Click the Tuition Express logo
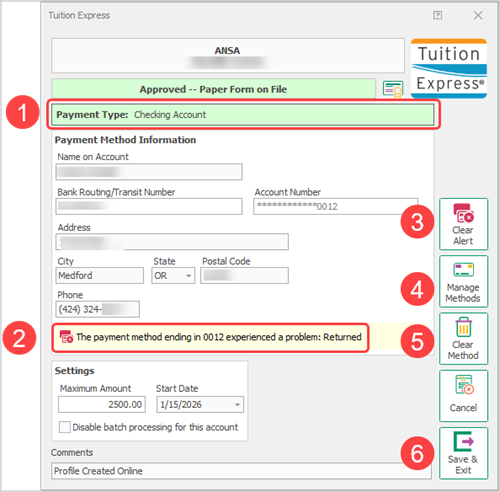 [449, 69]
